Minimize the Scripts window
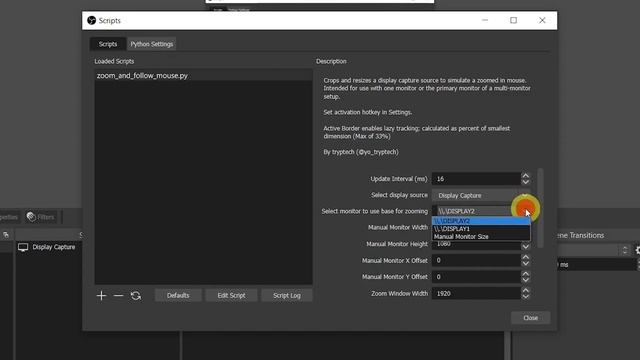The width and height of the screenshot is (640, 360). pos(485,20)
